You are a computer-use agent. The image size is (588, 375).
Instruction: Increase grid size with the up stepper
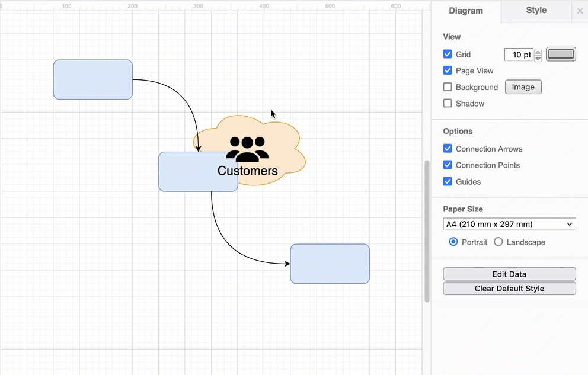click(538, 51)
